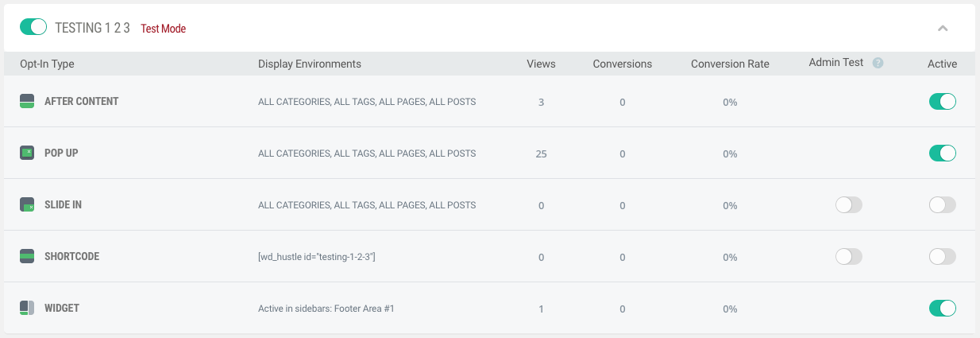The image size is (980, 338).
Task: Click the Widget opt-in type icon
Action: click(27, 308)
